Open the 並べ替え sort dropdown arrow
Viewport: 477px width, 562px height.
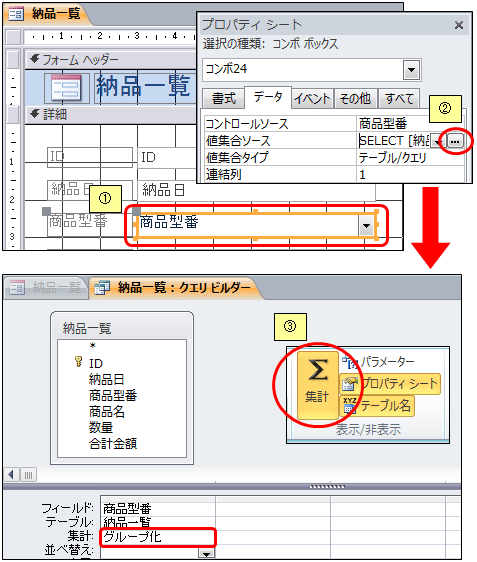pyautogui.click(x=206, y=554)
